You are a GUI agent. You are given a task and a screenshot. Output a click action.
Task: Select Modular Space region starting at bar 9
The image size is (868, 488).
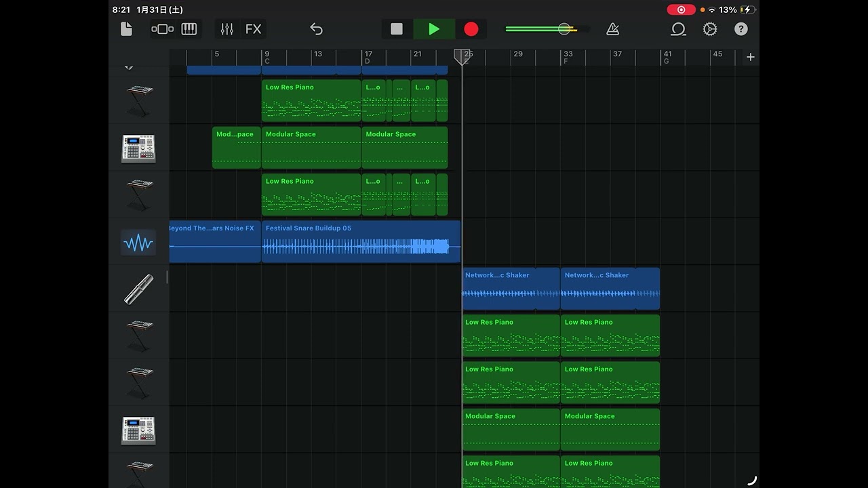(311, 147)
